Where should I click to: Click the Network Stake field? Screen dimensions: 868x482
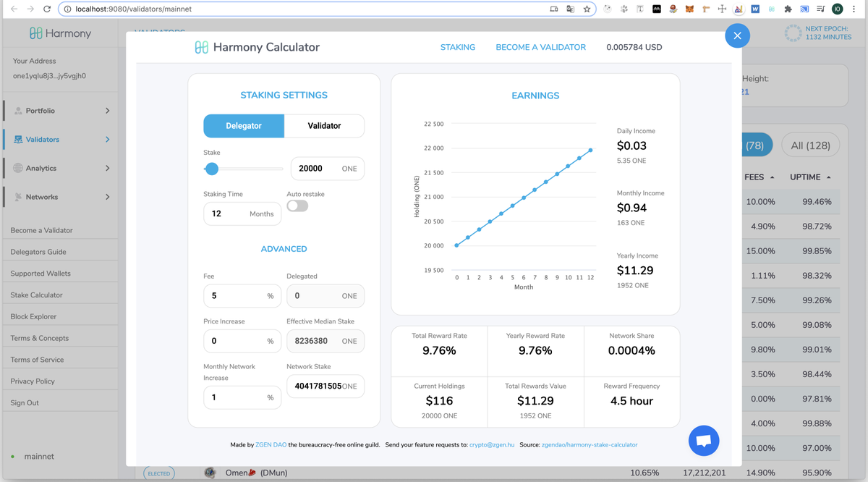325,386
